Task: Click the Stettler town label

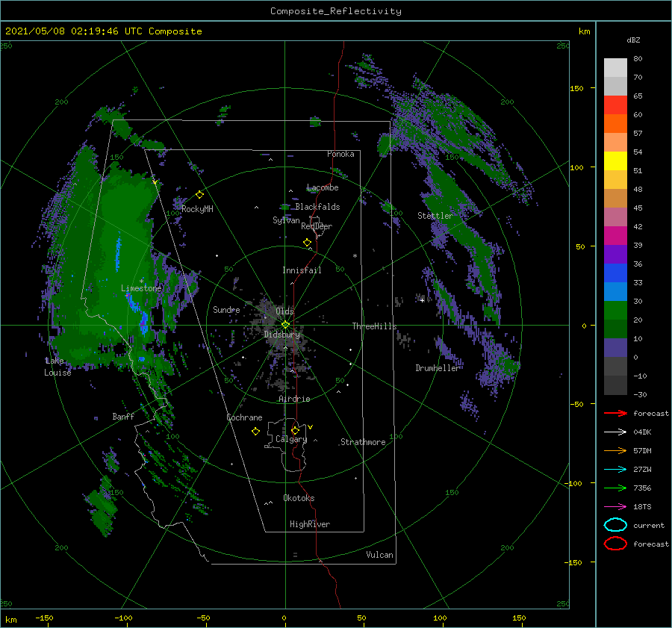Action: click(x=435, y=216)
